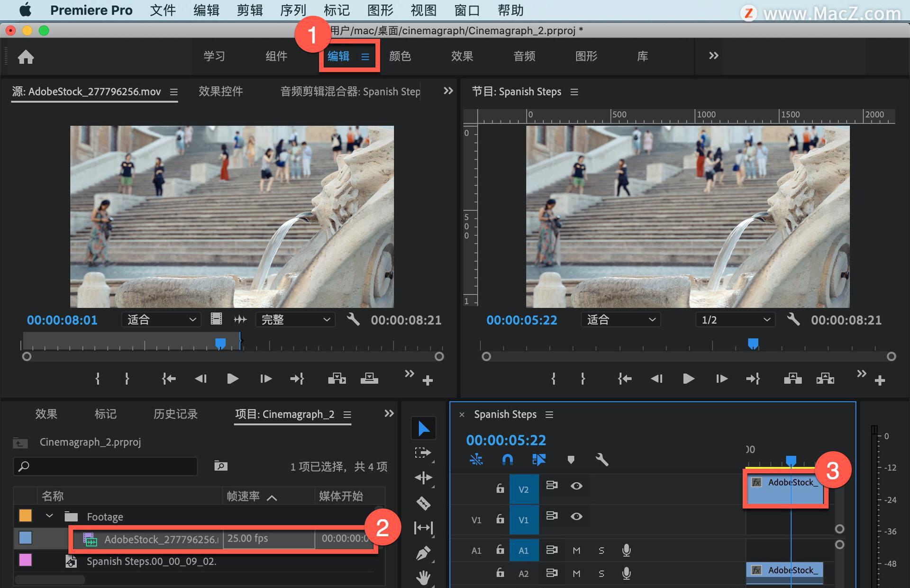Screen dimensions: 910x588
Task: Toggle Linked Selection in timeline
Action: point(539,459)
